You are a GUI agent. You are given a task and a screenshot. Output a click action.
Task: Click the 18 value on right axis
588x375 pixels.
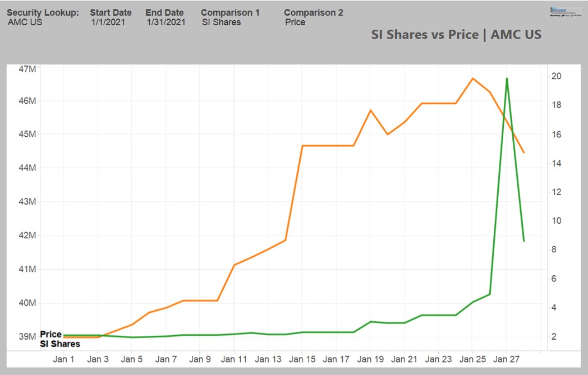[557, 105]
